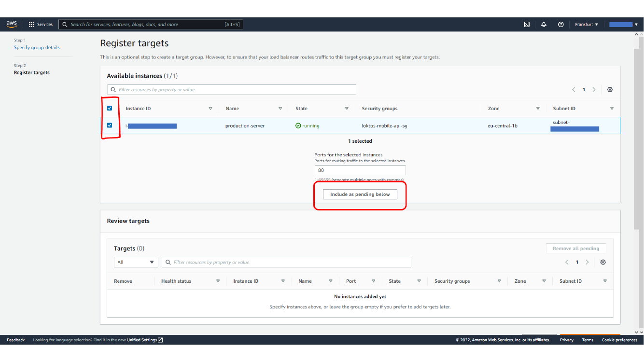Open Cookie preferences
This screenshot has height=362, width=644.
pyautogui.click(x=619, y=340)
